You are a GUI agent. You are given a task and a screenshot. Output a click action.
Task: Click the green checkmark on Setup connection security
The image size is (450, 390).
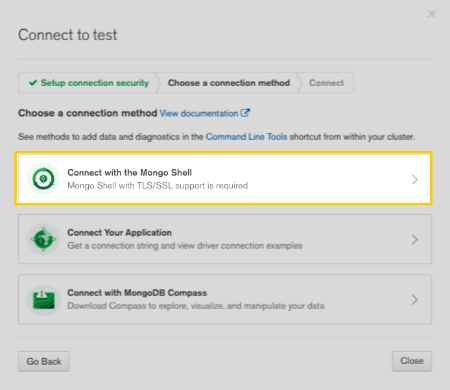(x=33, y=83)
